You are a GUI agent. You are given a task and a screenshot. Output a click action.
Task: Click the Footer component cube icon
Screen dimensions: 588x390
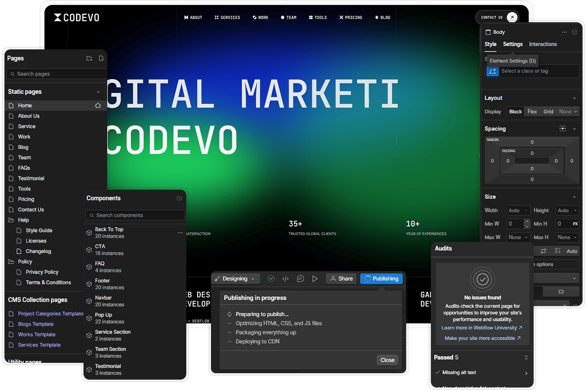point(89,284)
